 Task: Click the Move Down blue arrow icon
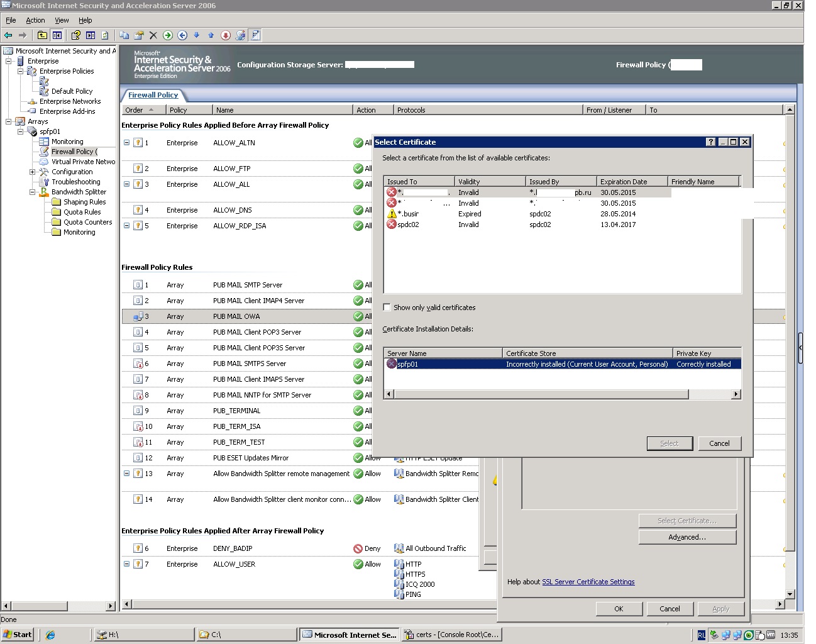(197, 35)
